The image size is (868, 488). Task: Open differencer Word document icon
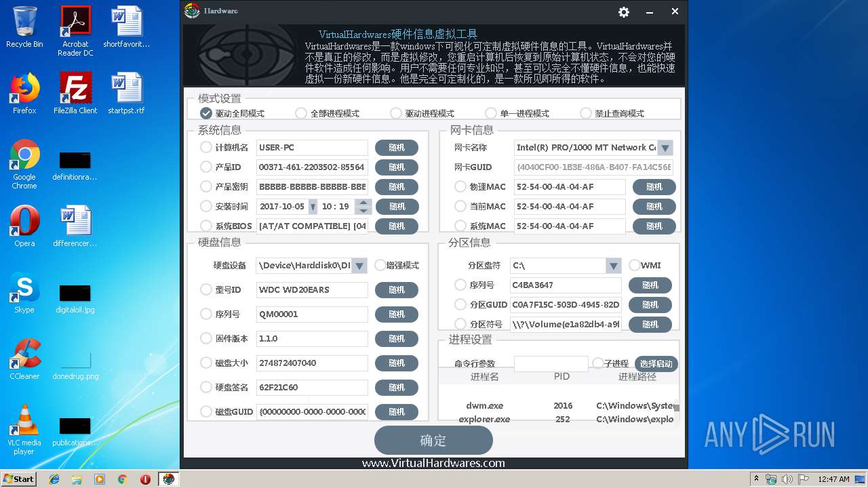75,226
